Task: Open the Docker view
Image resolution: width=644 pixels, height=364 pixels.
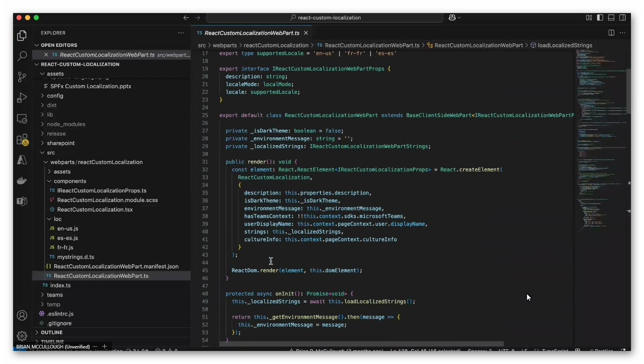Action: click(x=22, y=181)
